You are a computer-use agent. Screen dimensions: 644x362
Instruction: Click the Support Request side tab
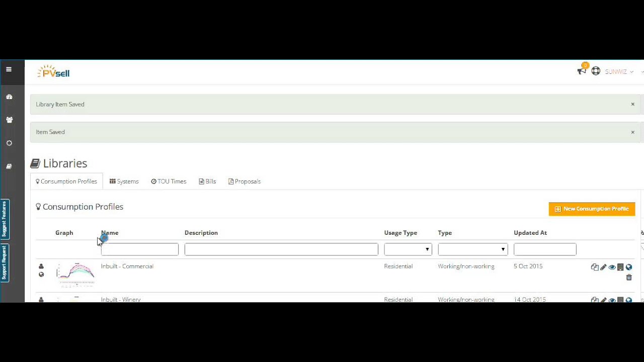click(4, 263)
